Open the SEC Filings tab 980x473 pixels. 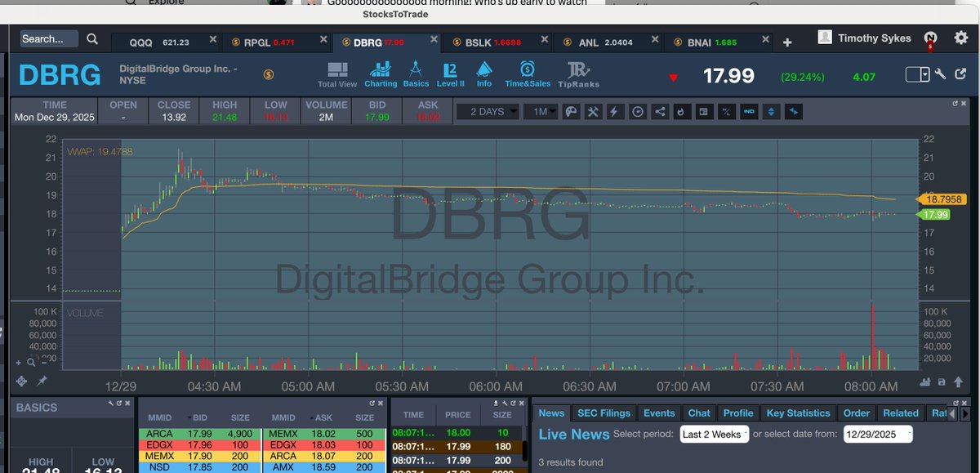pos(603,413)
